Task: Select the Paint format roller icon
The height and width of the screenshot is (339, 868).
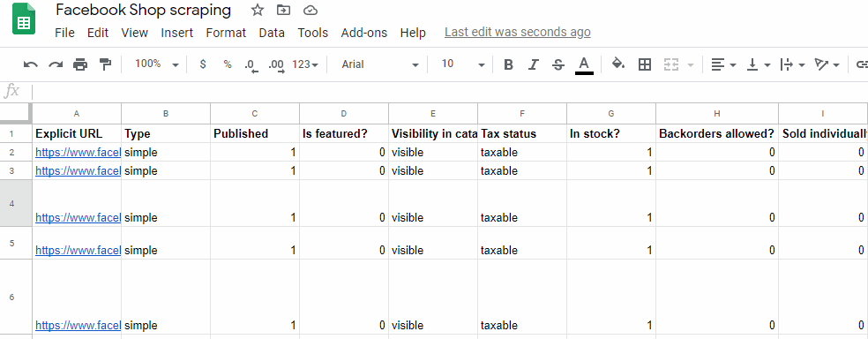Action: pyautogui.click(x=105, y=64)
